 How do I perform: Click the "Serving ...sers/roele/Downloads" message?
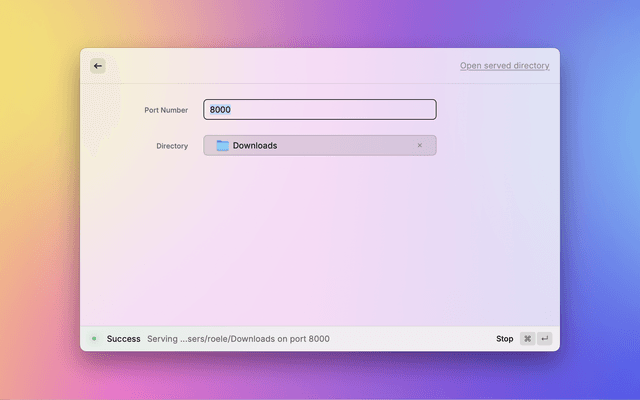pyautogui.click(x=238, y=339)
